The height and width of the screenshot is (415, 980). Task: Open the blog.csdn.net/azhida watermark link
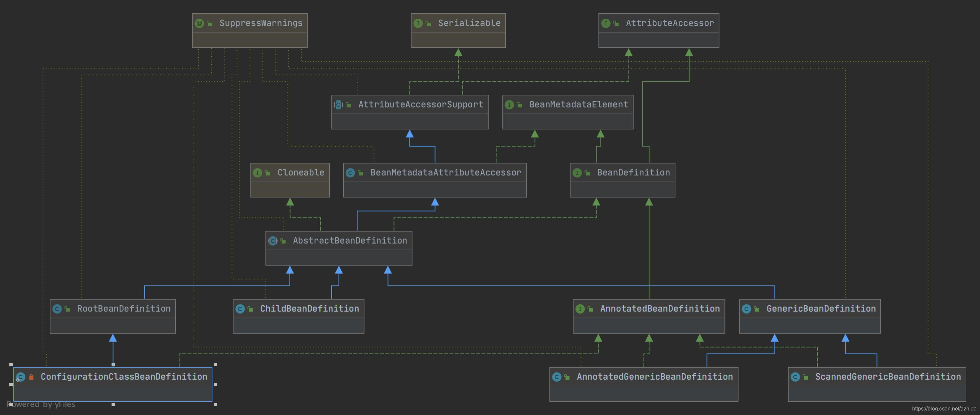pos(944,409)
